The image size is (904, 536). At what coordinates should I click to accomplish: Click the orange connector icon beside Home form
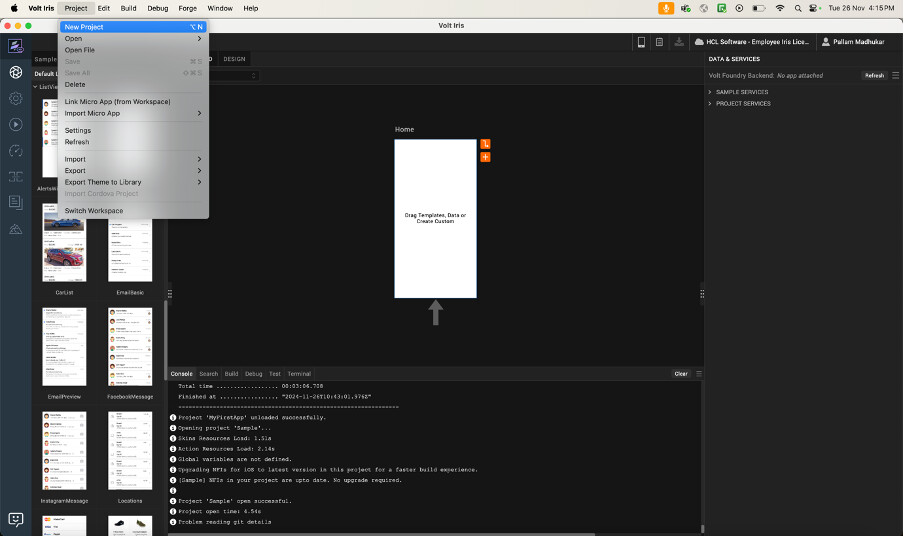(x=485, y=145)
